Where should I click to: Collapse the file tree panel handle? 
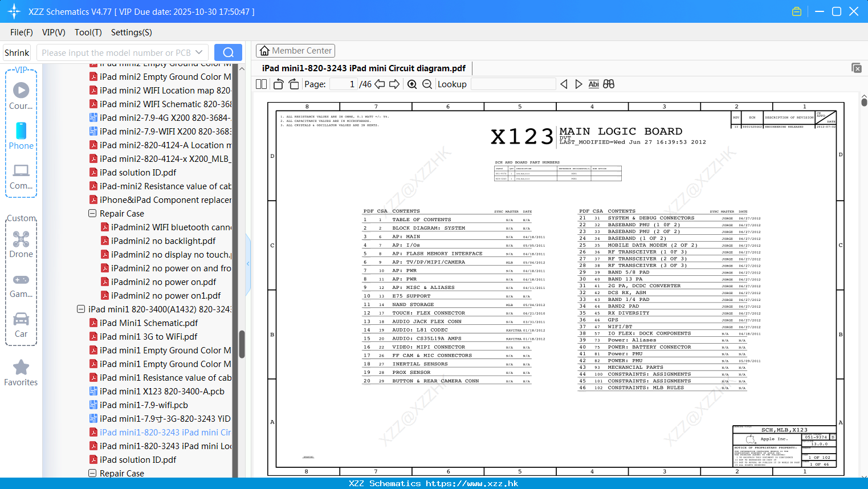tap(248, 263)
